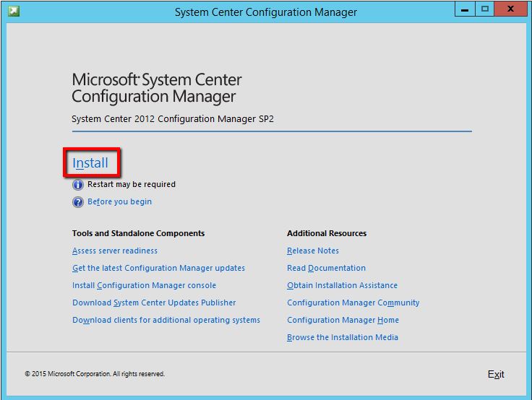Visit Configuration Manager Community
This screenshot has height=400, width=532.
coord(353,303)
